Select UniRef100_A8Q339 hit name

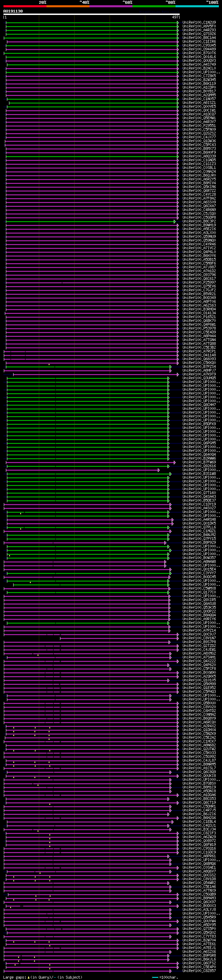point(199,156)
